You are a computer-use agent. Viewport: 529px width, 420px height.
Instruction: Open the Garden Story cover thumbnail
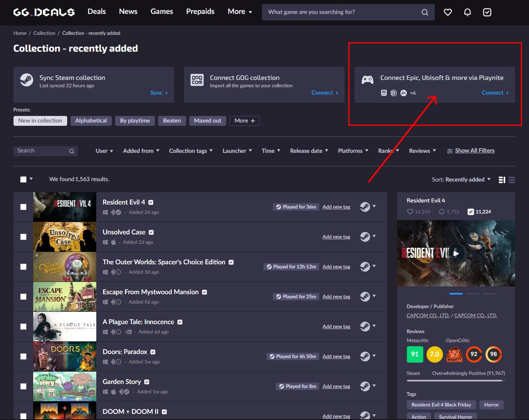pos(65,386)
